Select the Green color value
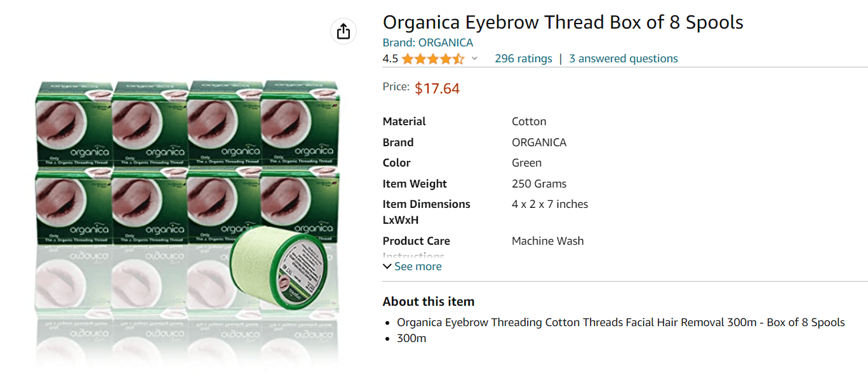This screenshot has width=868, height=377. 526,163
